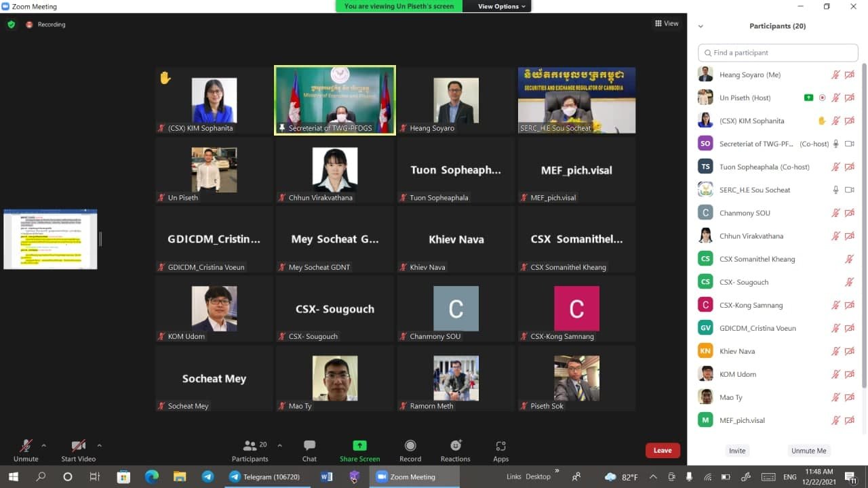Collapse the Participants panel chevron
This screenshot has height=488, width=868.
(701, 26)
